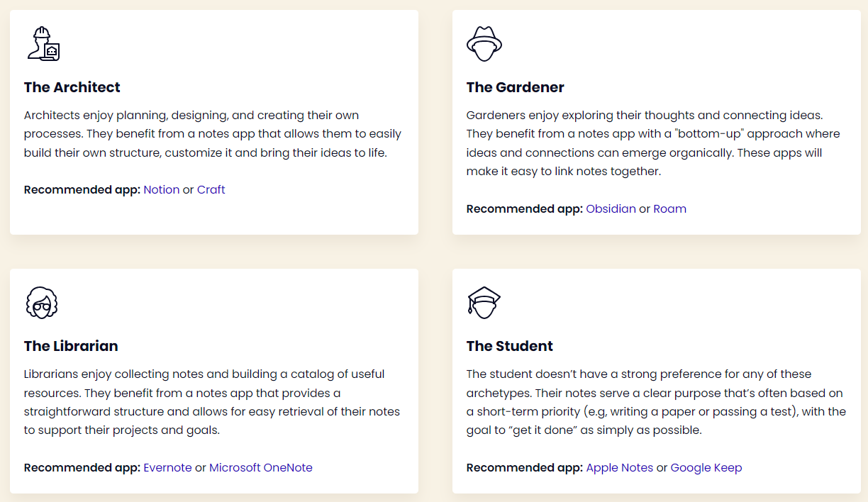Follow the Obsidian link

coord(611,209)
